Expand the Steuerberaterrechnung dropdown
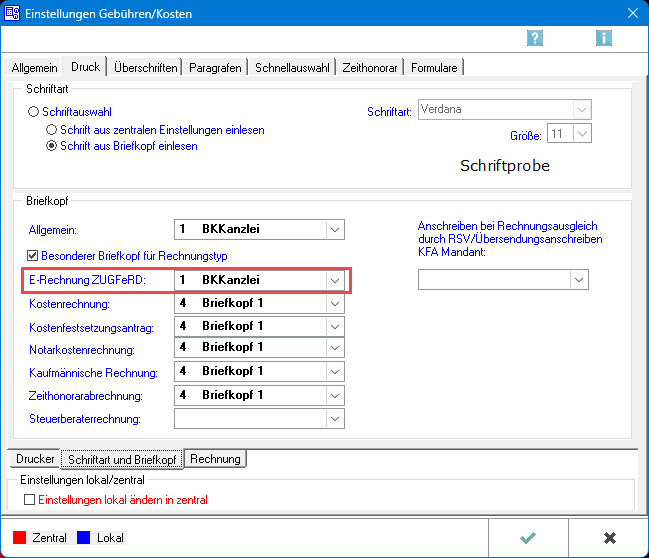 click(335, 419)
